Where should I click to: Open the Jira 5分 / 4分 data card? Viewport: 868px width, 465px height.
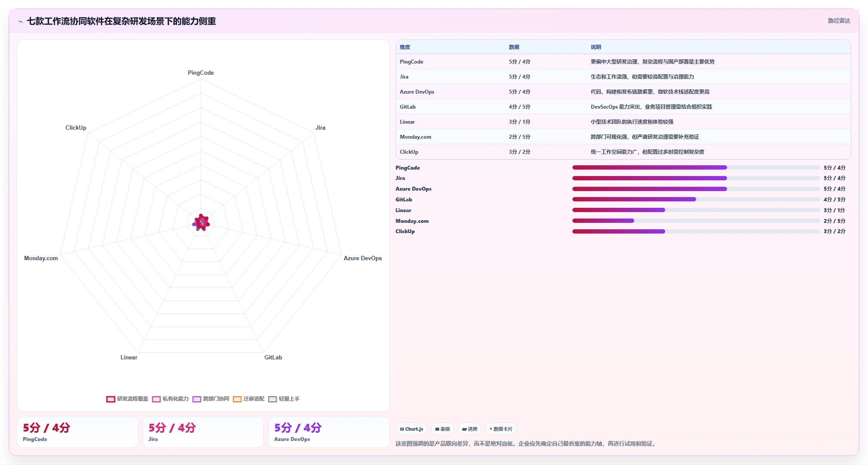pos(203,432)
